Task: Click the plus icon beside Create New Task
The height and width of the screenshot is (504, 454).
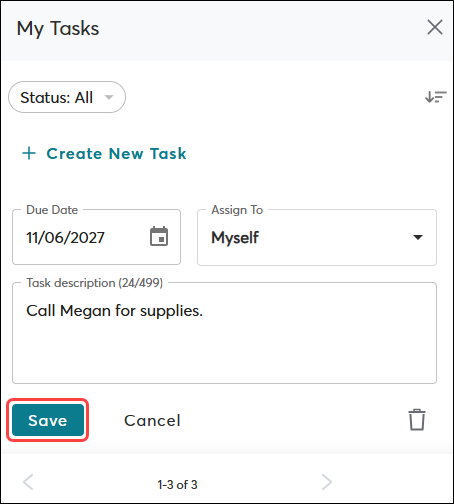Action: click(x=29, y=153)
